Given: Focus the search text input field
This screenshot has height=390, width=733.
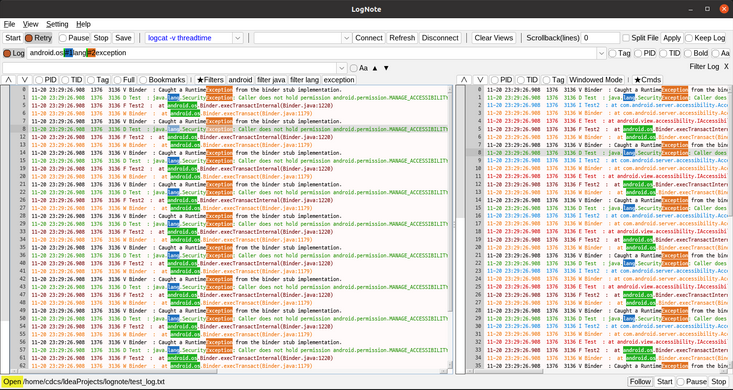Looking at the screenshot, I should click(x=169, y=68).
